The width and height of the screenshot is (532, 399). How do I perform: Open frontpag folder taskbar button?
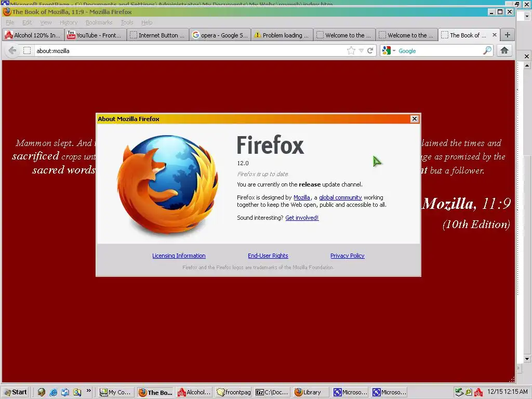point(233,392)
